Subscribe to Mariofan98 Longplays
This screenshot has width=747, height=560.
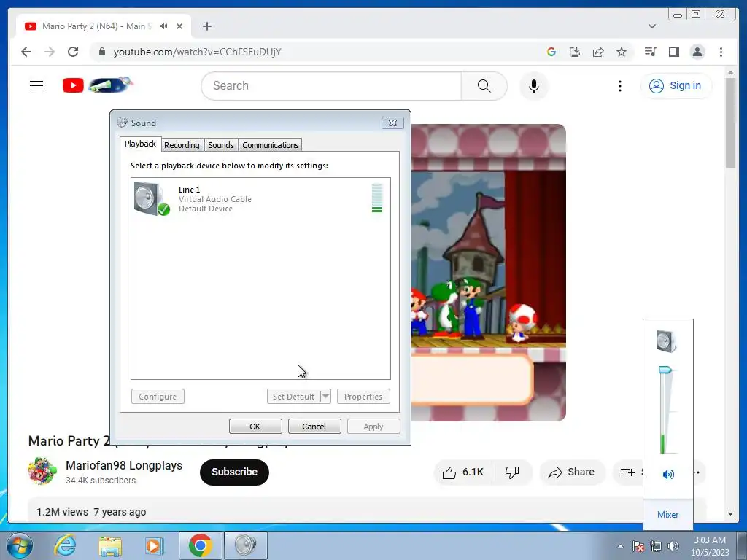(x=234, y=472)
